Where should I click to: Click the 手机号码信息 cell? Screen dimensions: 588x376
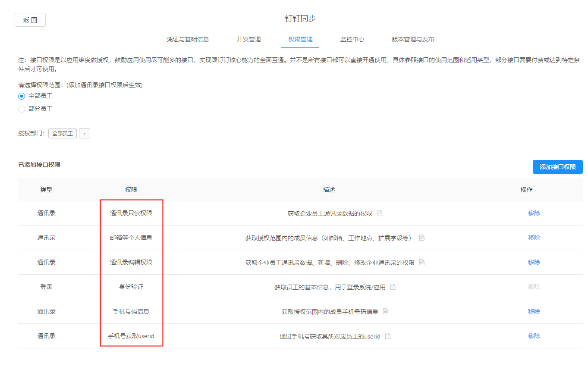point(131,311)
